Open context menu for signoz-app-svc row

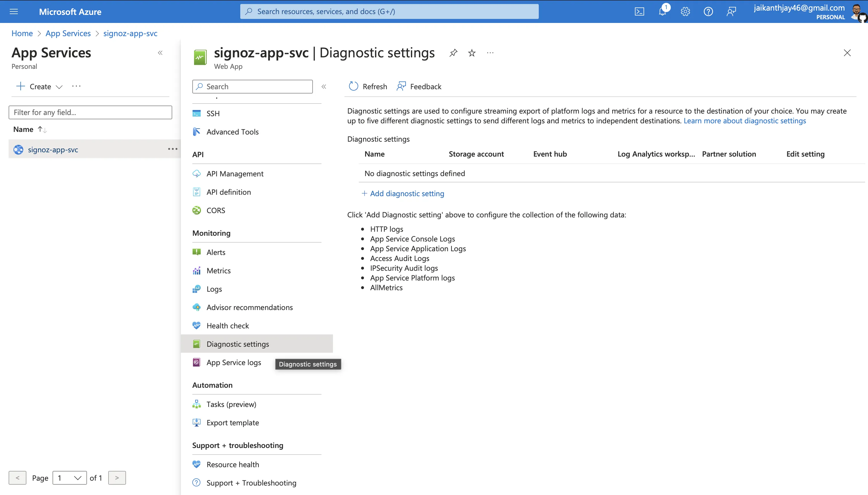pyautogui.click(x=173, y=149)
